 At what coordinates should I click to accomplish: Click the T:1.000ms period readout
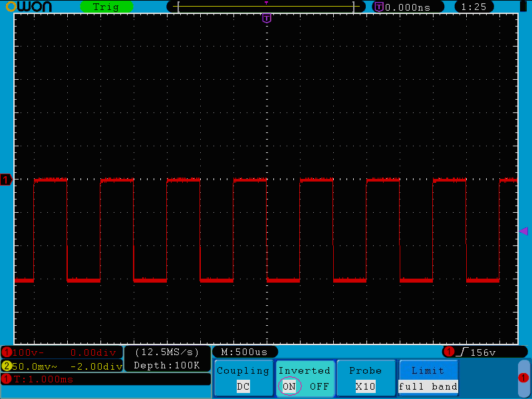click(43, 379)
